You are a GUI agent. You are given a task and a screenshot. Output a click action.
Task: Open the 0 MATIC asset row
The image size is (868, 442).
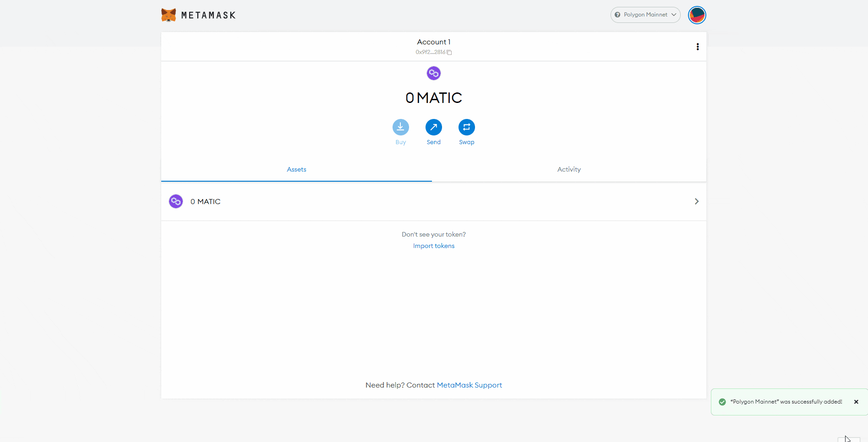click(x=434, y=201)
